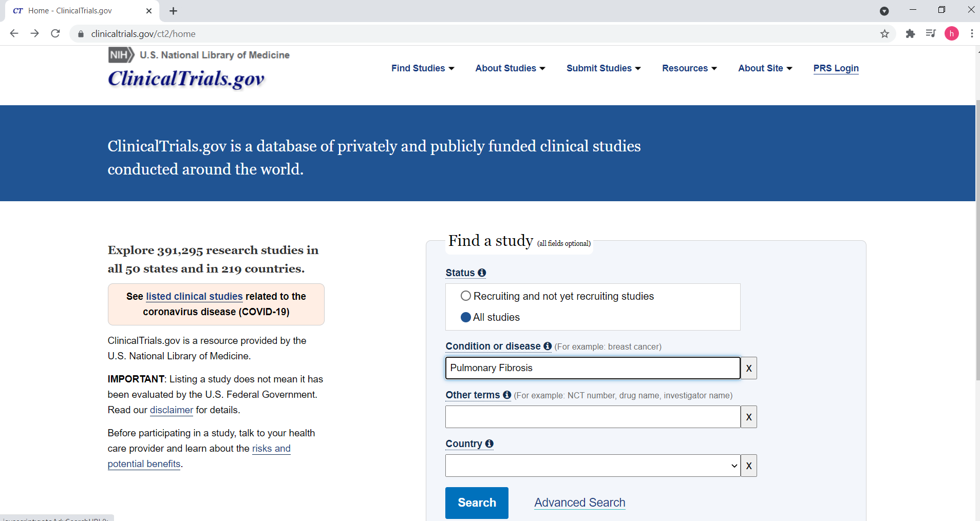View site security lock information

[81, 34]
